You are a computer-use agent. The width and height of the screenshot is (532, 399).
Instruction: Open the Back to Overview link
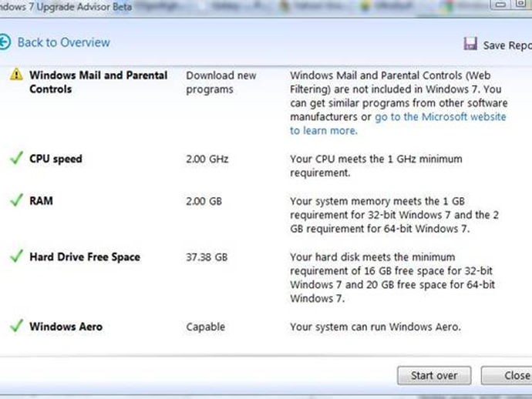coord(64,42)
